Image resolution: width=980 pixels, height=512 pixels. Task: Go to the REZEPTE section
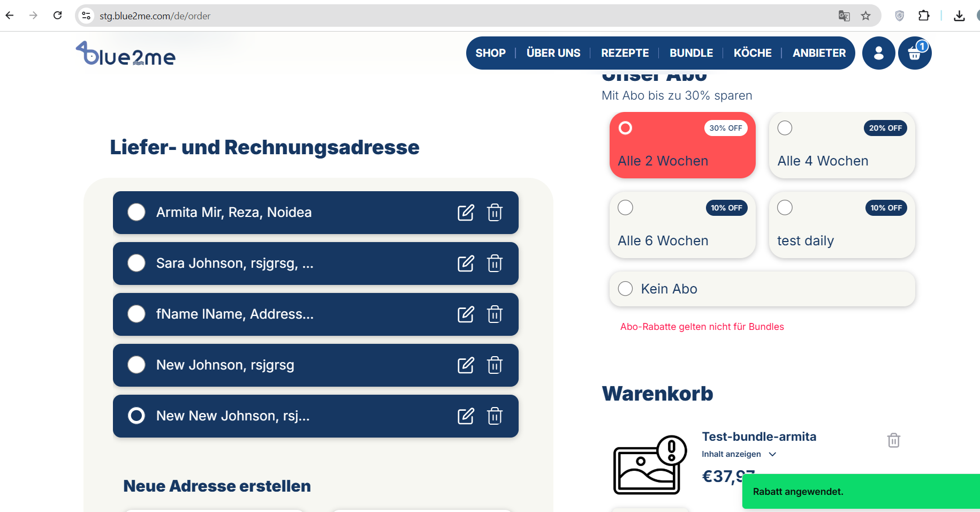point(625,53)
